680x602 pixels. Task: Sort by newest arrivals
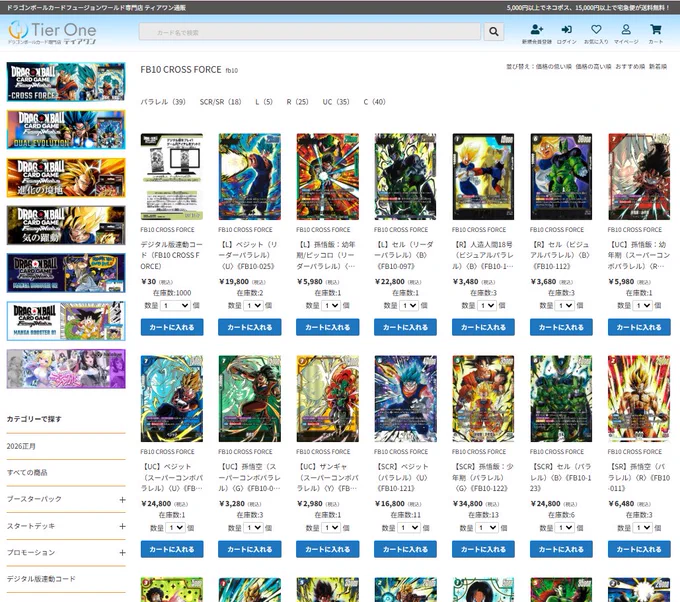[x=658, y=67]
